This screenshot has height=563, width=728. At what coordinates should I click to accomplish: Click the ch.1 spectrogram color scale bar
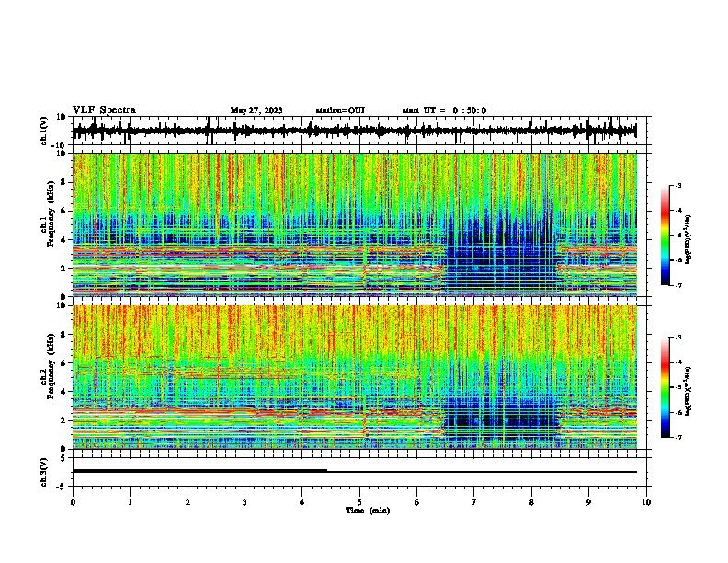point(665,236)
